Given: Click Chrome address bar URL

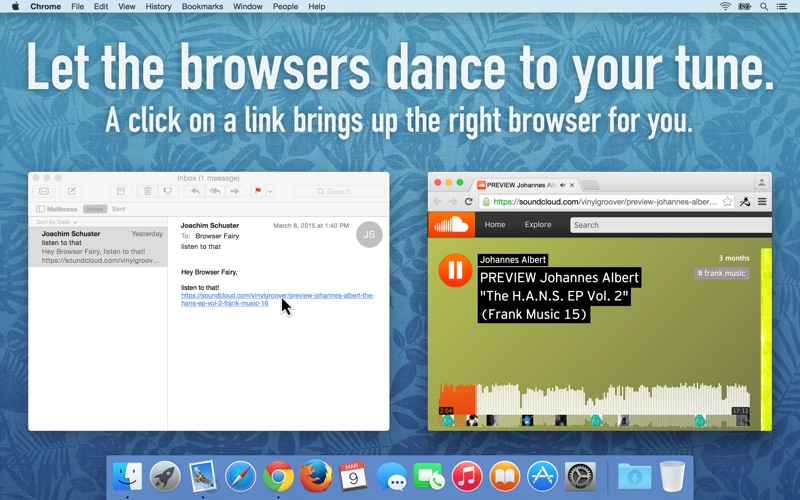Looking at the screenshot, I should (x=605, y=202).
